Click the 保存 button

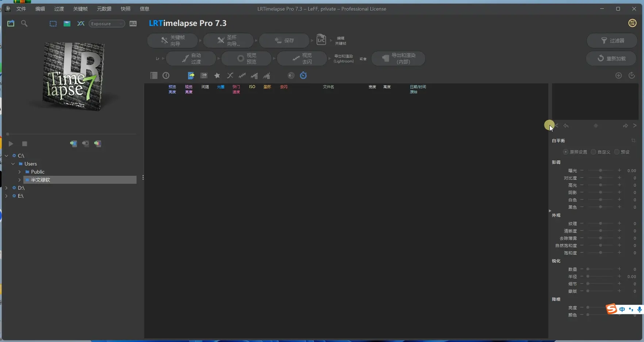pyautogui.click(x=284, y=41)
